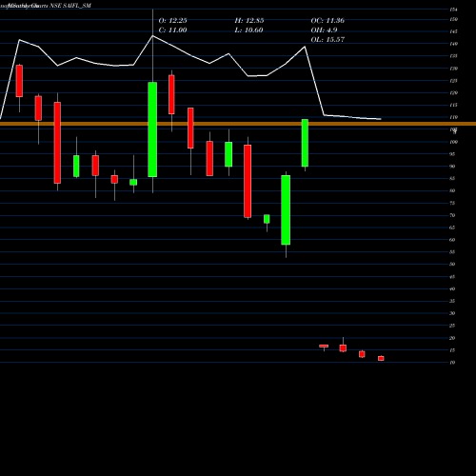The width and height of the screenshot is (476, 476).
Task: Click the 120 price axis label
Action: (x=453, y=93)
